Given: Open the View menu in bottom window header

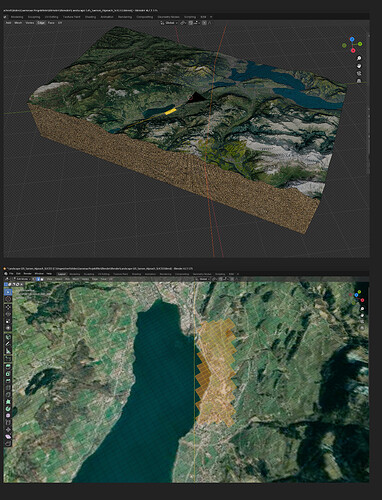Looking at the screenshot, I should (49, 279).
